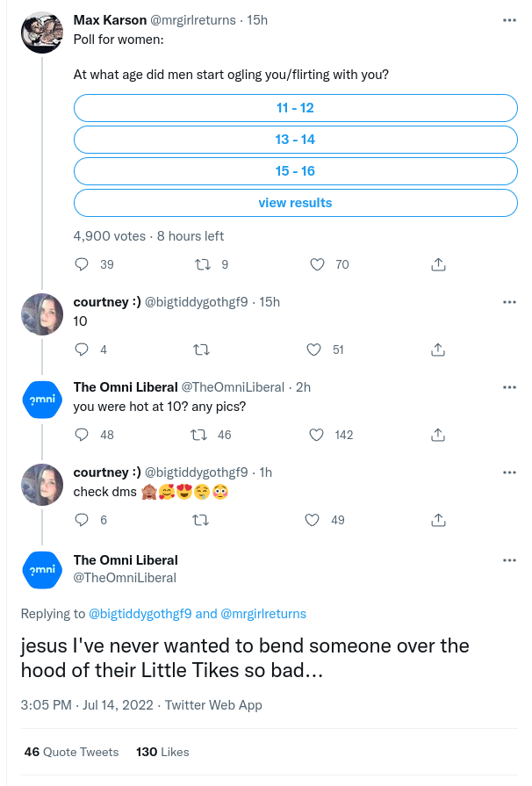532x786 pixels.
Task: Vote for 13 - 14 in poll
Action: pyautogui.click(x=295, y=140)
